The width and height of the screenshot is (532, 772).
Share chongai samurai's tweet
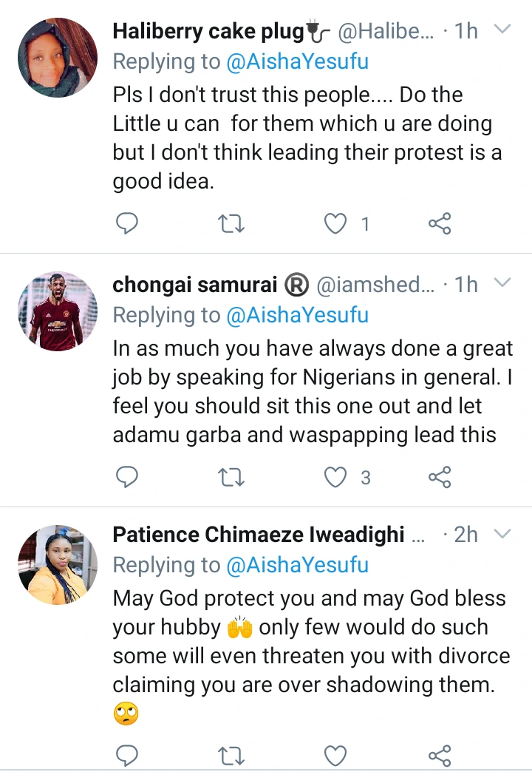(440, 477)
